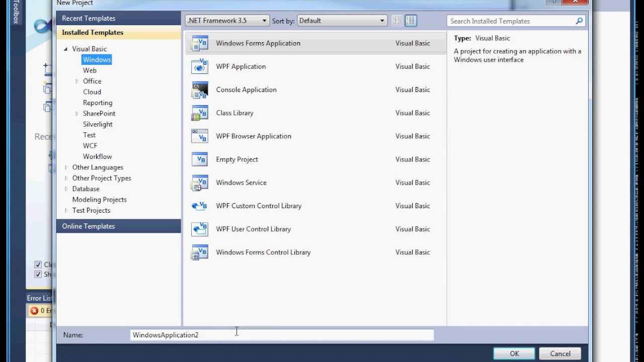Select Test category under Visual Basic
Viewport: 644px width, 362px height.
(89, 135)
